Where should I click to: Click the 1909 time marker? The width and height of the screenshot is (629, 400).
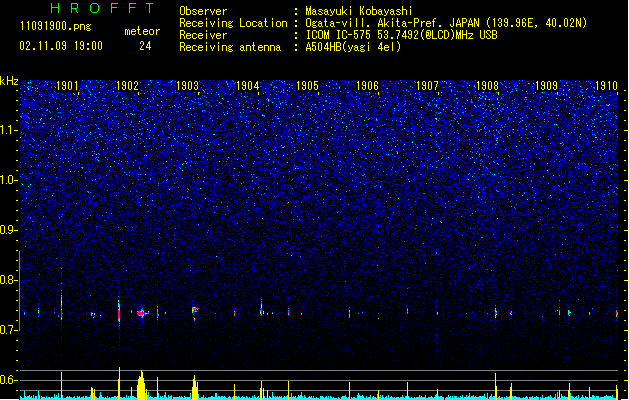[547, 86]
